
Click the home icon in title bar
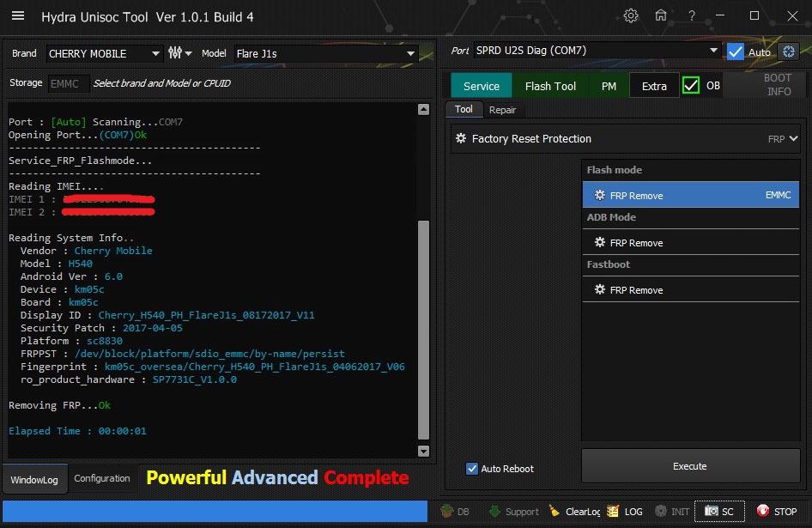(661, 16)
